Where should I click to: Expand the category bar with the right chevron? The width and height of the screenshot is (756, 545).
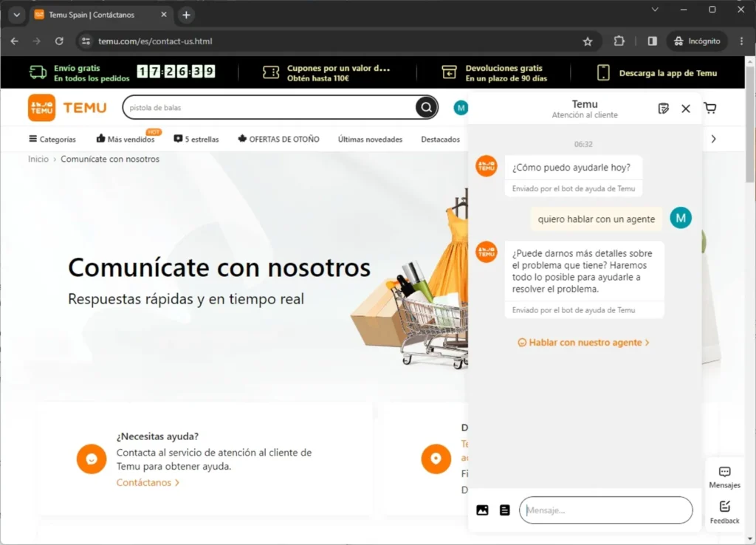coord(713,139)
